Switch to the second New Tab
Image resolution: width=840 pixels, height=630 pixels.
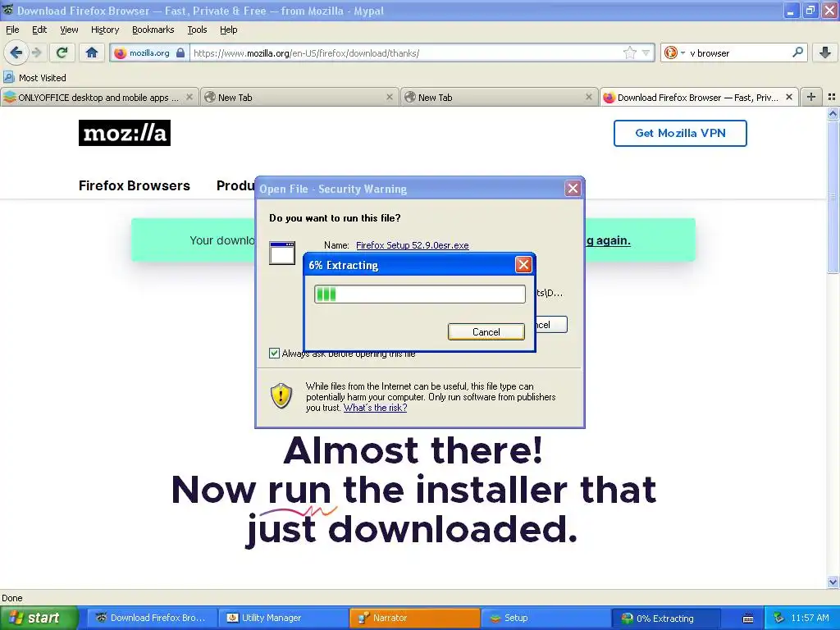(500, 98)
